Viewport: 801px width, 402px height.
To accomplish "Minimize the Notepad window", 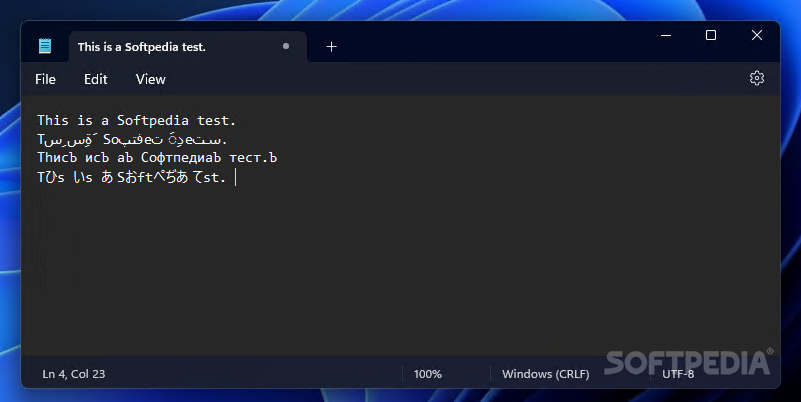I will click(666, 35).
